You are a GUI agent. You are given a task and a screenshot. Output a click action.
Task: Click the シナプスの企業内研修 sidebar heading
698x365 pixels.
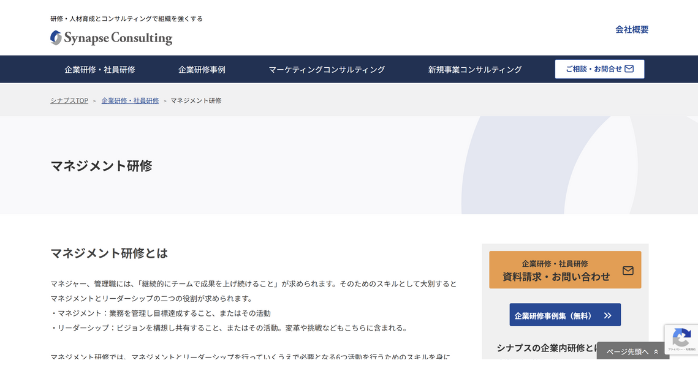point(547,348)
